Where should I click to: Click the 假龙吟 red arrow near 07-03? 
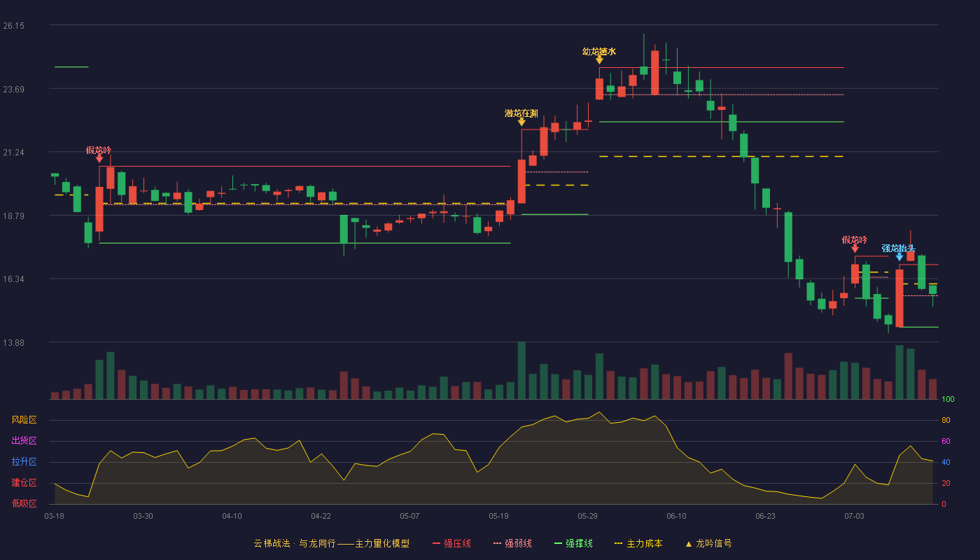[855, 248]
